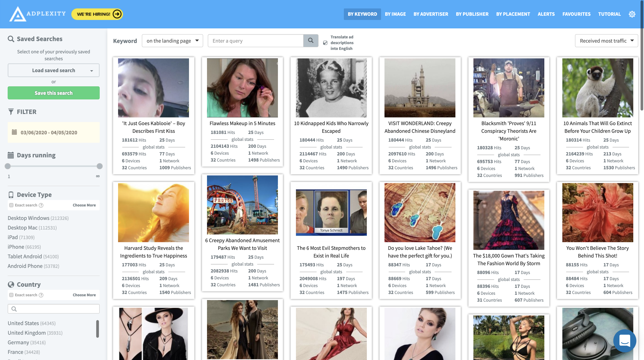The width and height of the screenshot is (644, 360).
Task: Expand the 'on the landing page' dropdown
Action: (172, 40)
